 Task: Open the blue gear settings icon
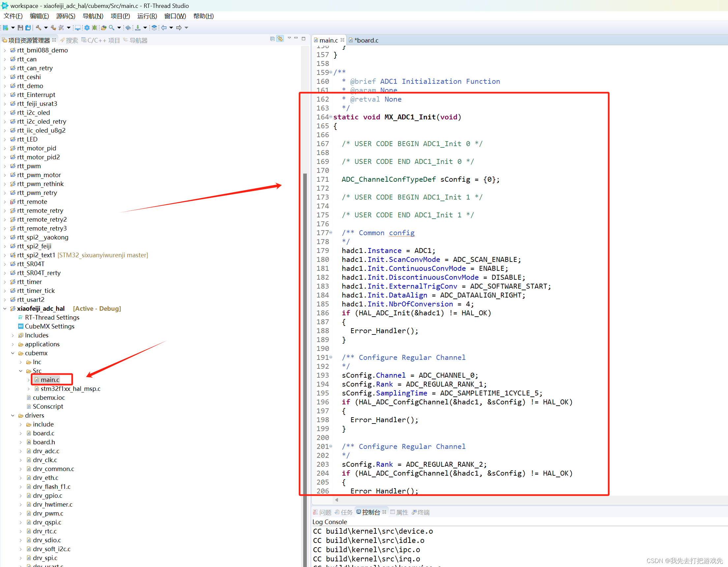(87, 28)
